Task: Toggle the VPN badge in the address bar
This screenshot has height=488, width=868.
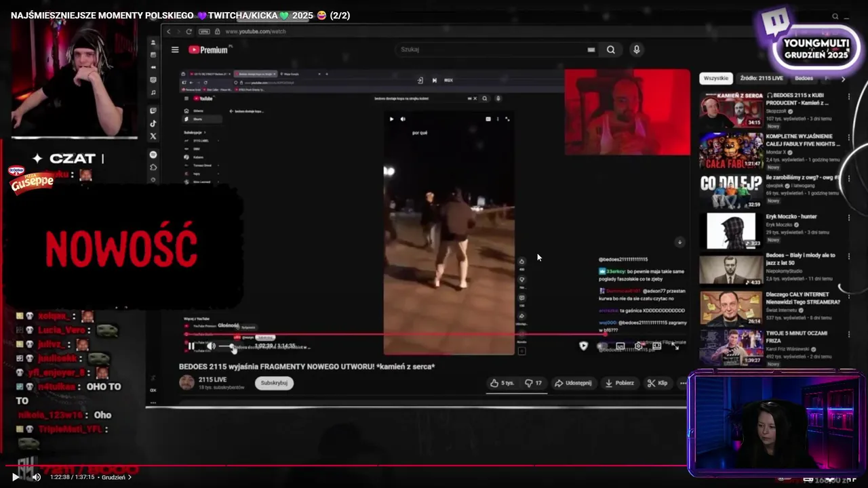Action: (204, 31)
